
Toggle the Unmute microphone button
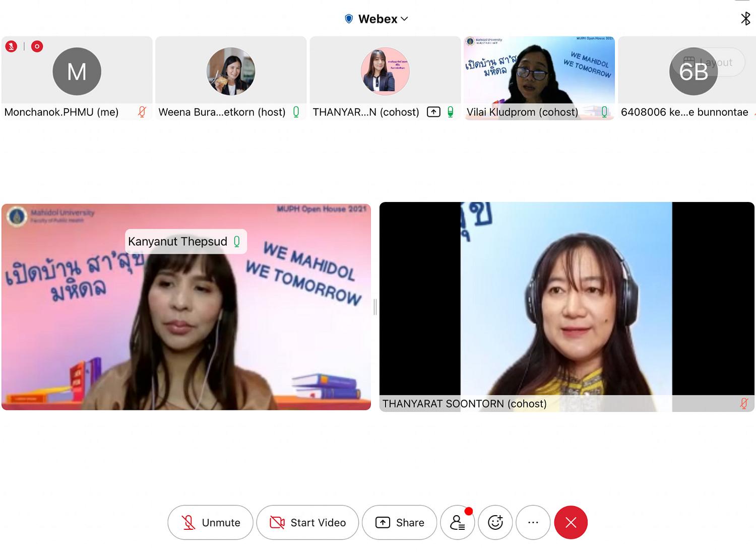pos(210,523)
